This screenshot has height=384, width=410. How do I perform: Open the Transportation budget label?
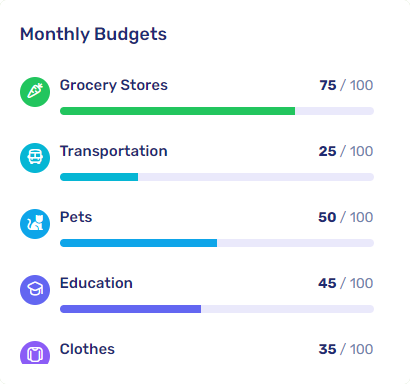(x=114, y=151)
